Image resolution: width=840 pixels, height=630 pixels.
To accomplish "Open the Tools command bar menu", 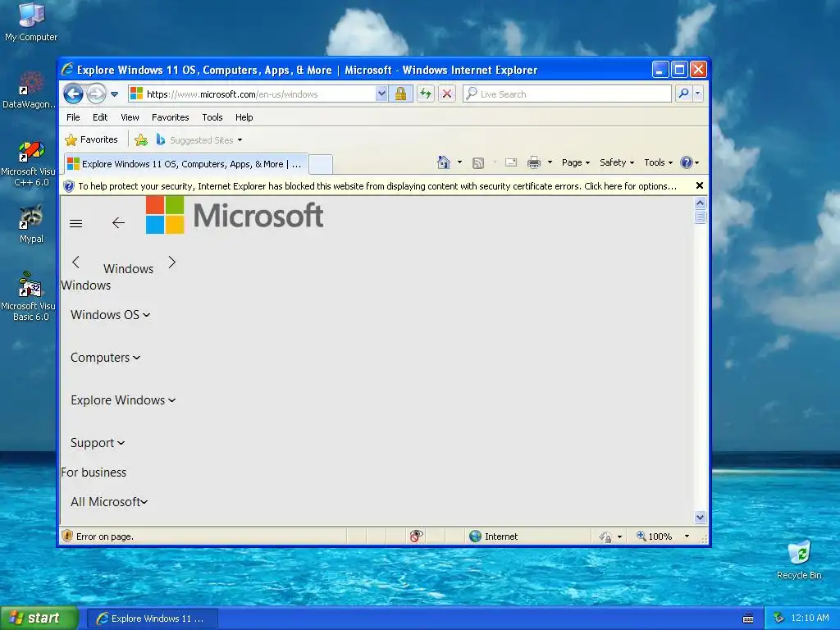I will point(658,162).
